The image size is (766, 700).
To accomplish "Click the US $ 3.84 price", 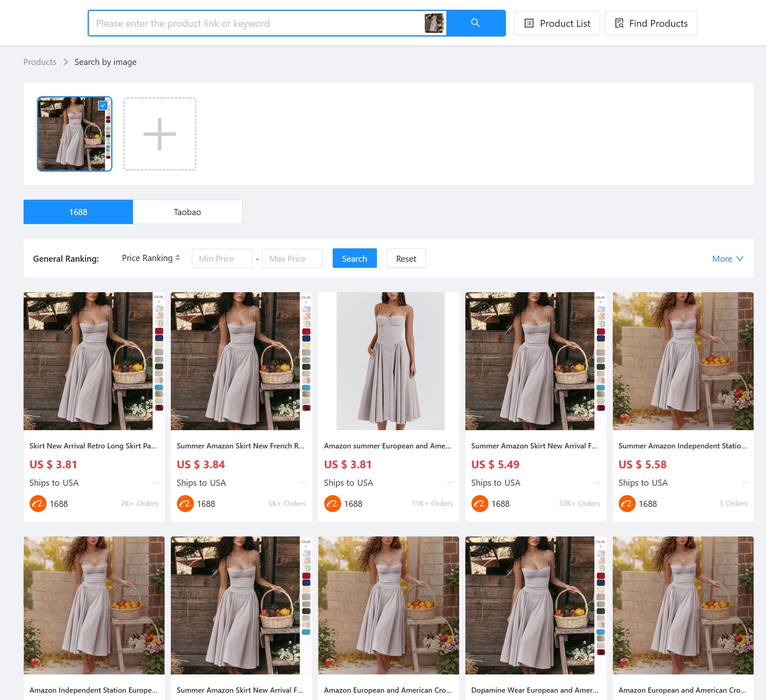I will coord(201,465).
